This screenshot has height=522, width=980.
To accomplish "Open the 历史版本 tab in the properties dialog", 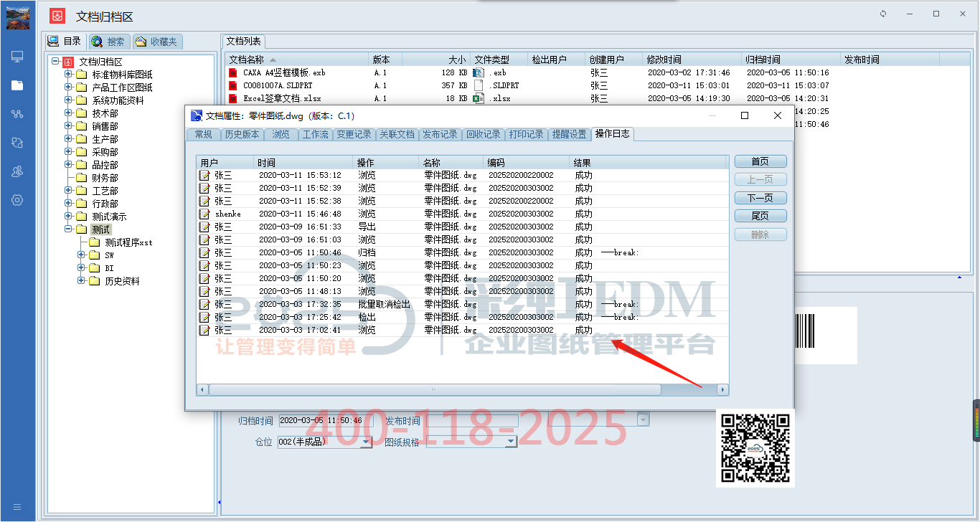I will [x=242, y=134].
